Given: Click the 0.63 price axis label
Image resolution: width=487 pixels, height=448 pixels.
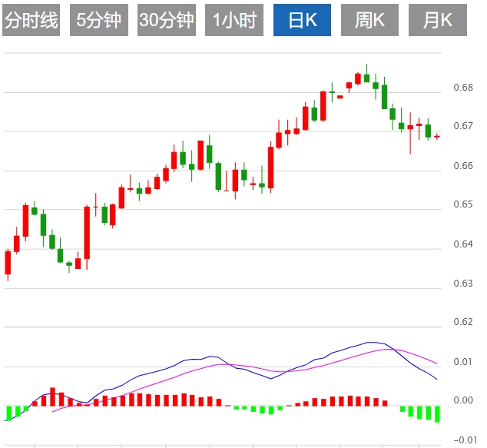Looking at the screenshot, I should tap(463, 283).
